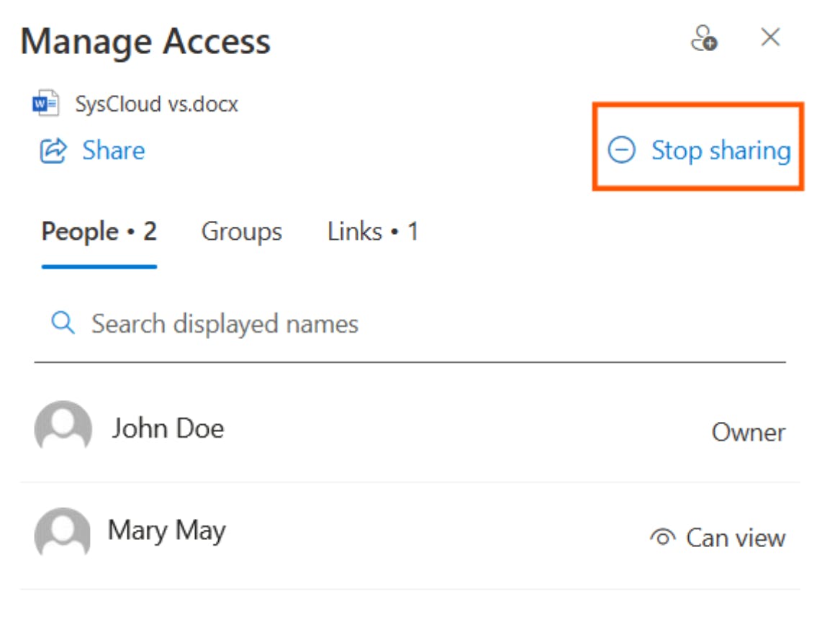Screen dimensions: 840x640
Task: Click the Share arrow icon
Action: 53,150
